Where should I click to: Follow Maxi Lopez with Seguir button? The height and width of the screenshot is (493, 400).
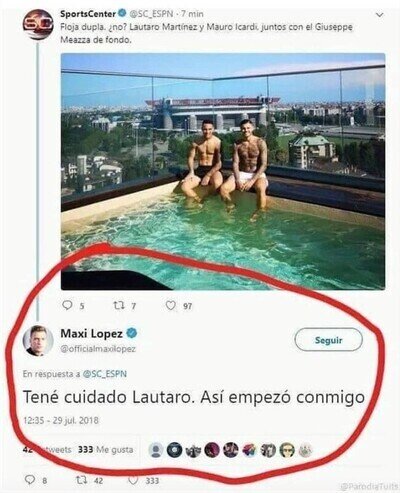pos(329,340)
